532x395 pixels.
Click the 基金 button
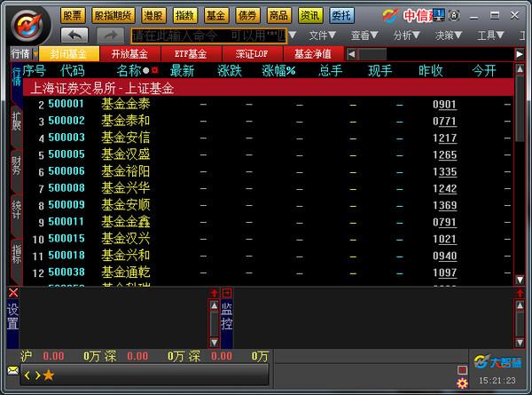tap(216, 15)
